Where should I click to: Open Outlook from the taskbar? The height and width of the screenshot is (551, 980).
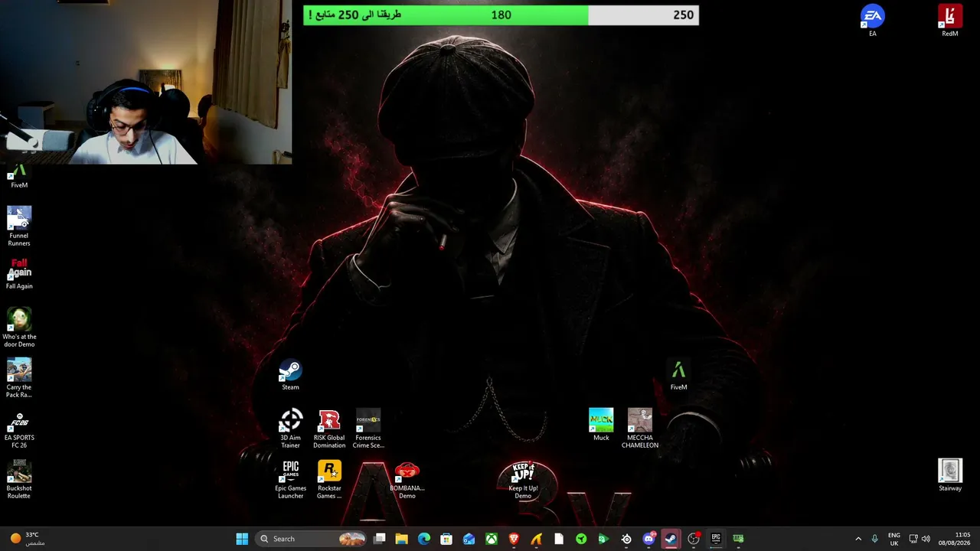pos(469,539)
